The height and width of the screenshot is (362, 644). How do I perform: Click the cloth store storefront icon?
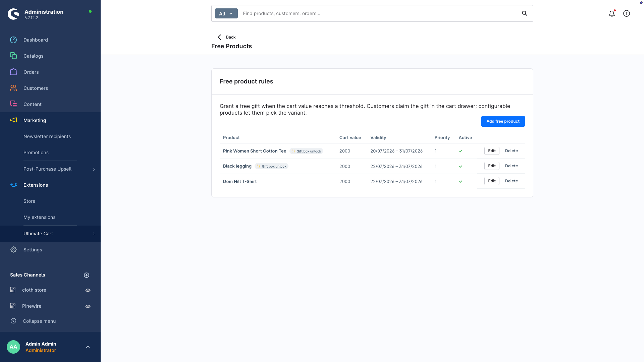pyautogui.click(x=13, y=290)
